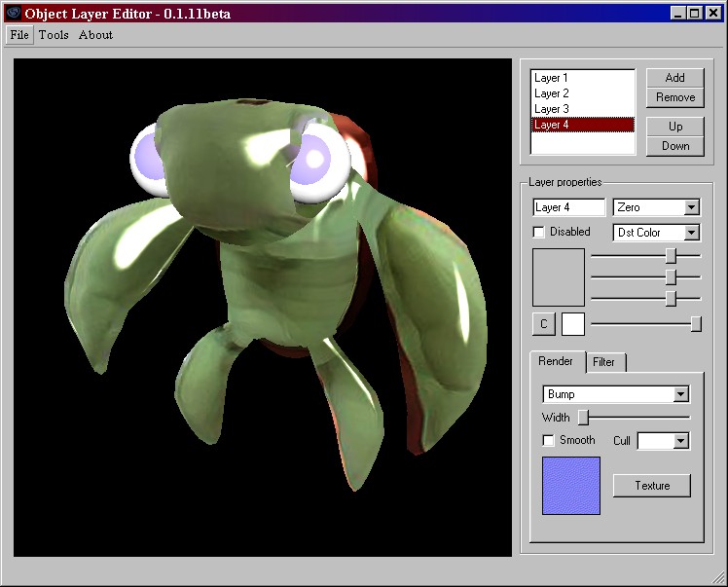
Task: Click the Width slider handle
Action: coord(583,418)
